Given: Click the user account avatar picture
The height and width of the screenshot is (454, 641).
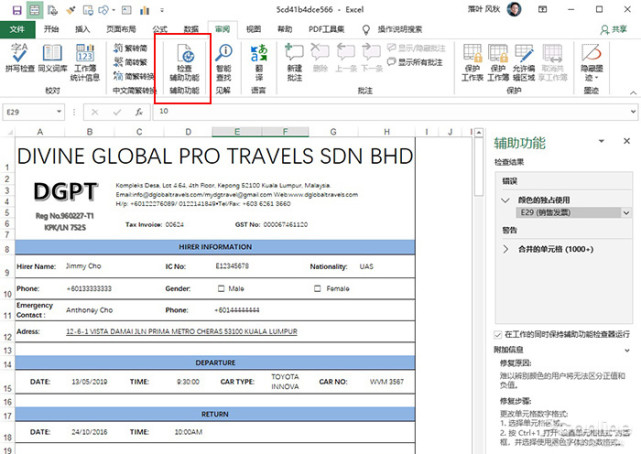Looking at the screenshot, I should click(x=514, y=9).
